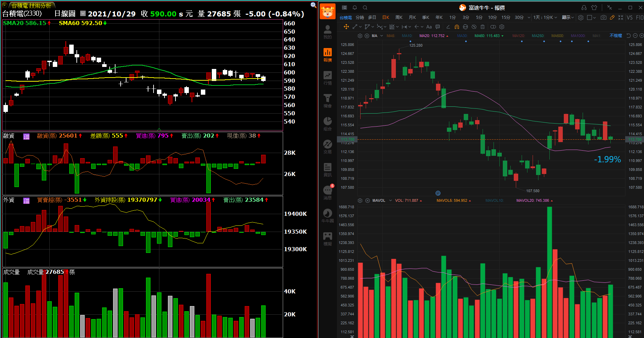Screen dimensions: 644x338
Task: Switch to the 分時 intraday tab
Action: [360, 18]
